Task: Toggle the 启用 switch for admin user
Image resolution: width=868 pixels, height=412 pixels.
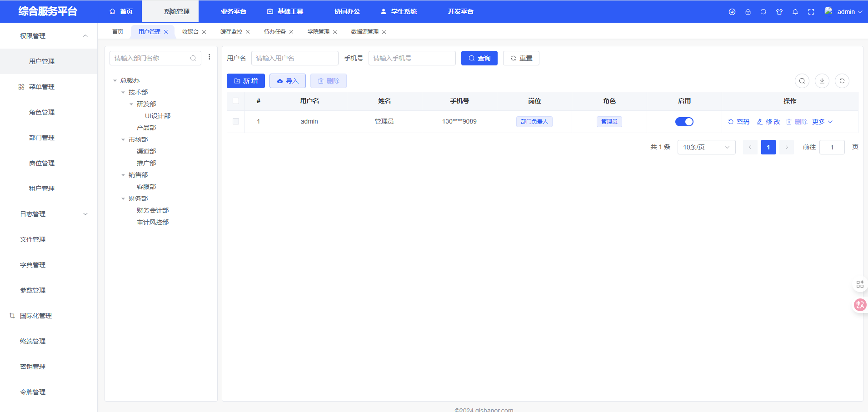Action: (684, 122)
